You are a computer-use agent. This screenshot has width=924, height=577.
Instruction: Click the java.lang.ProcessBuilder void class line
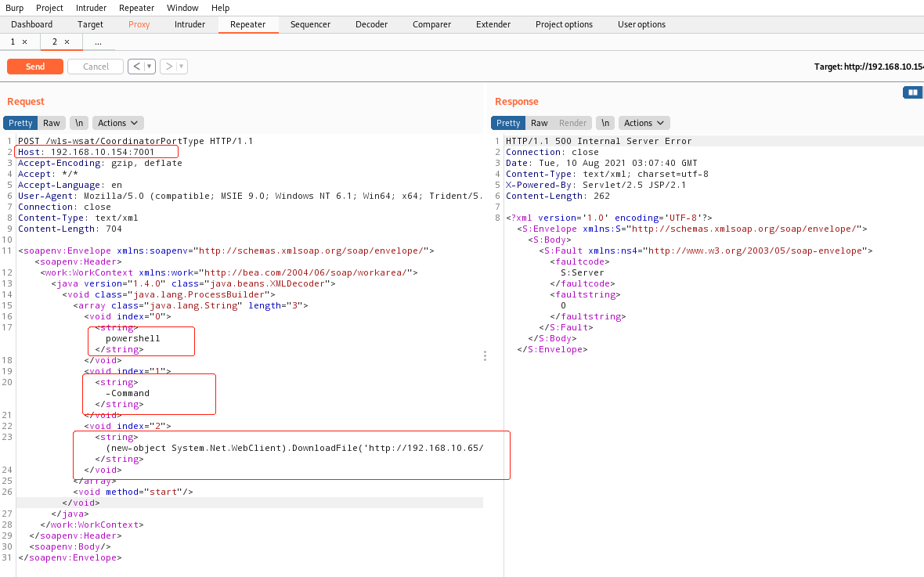point(168,294)
